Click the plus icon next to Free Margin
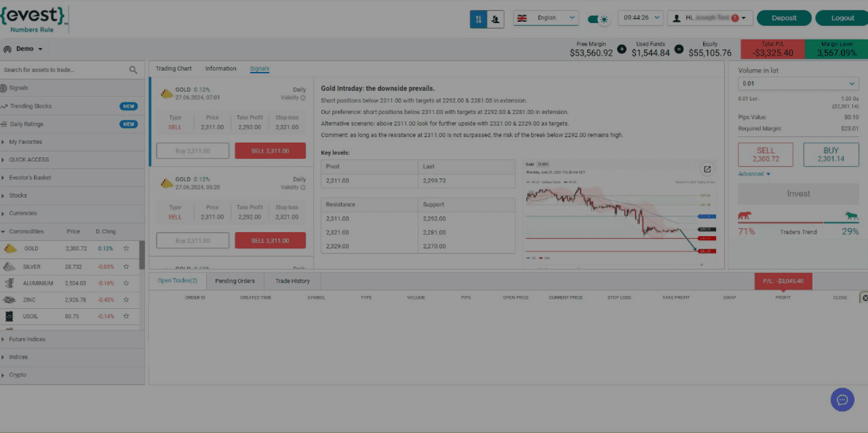This screenshot has height=433, width=868. click(622, 49)
